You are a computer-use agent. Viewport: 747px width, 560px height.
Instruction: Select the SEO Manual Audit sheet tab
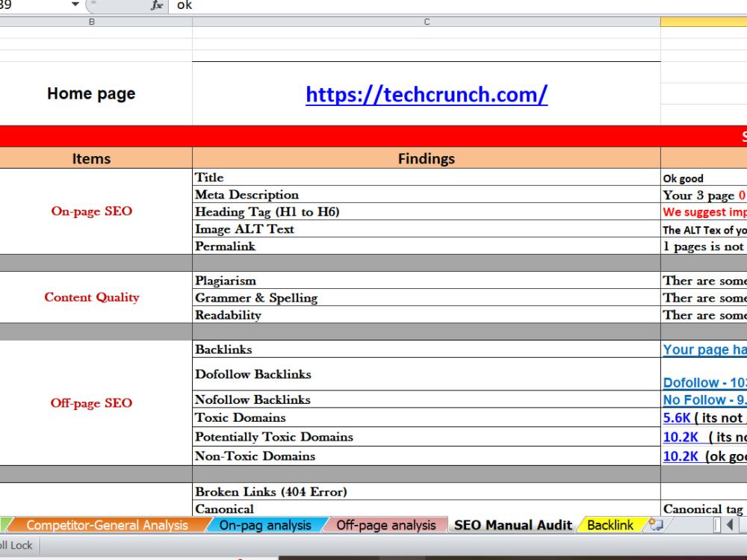[x=512, y=525]
